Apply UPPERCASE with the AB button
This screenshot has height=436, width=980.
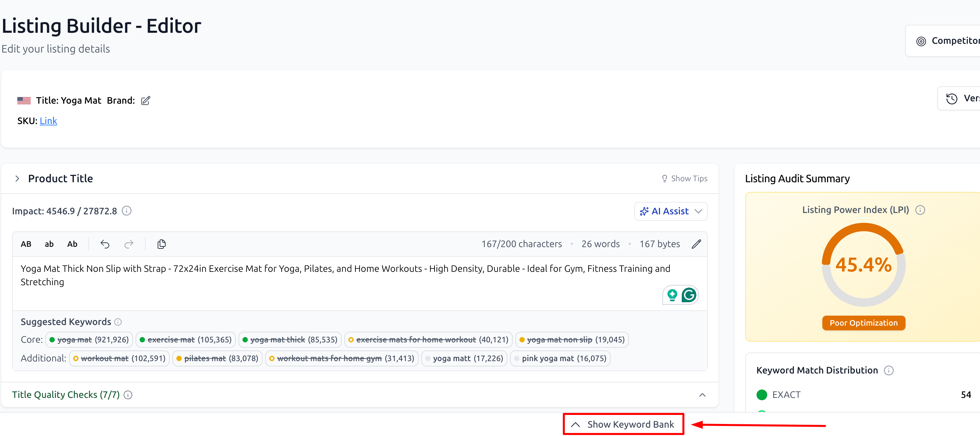[26, 244]
